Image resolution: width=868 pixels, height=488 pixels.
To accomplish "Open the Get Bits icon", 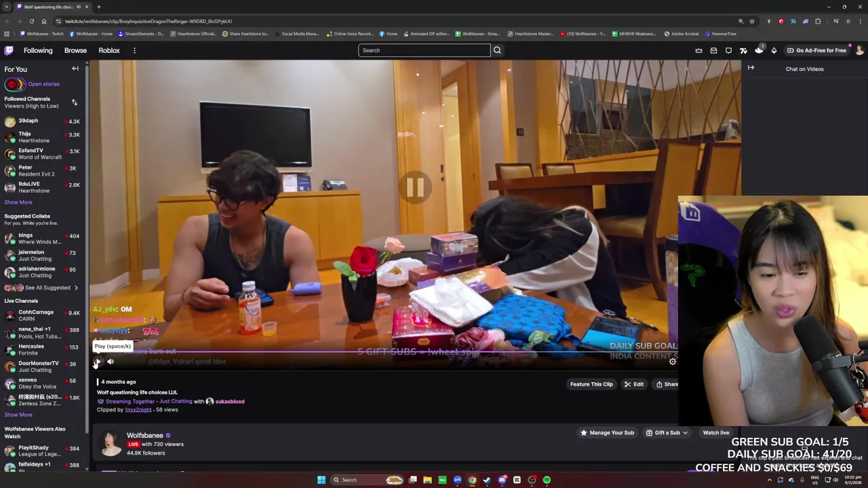I will click(x=774, y=50).
